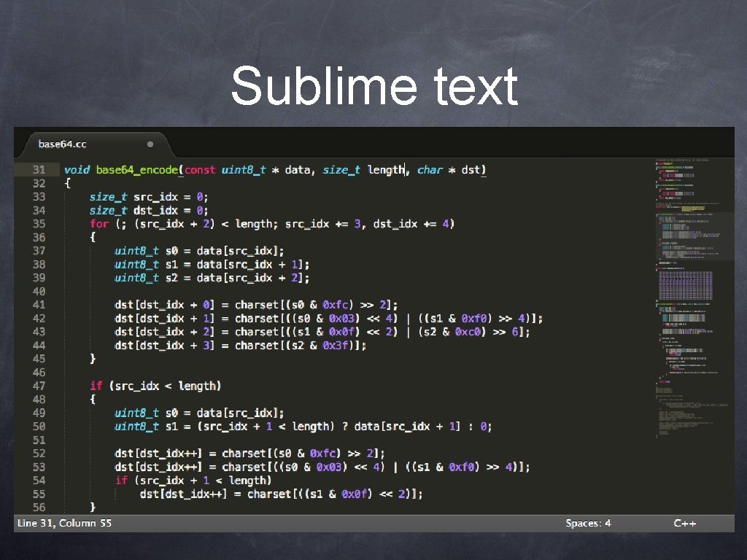Click 'dst_idx += 4' on line 35
The image size is (747, 560).
pyautogui.click(x=411, y=224)
